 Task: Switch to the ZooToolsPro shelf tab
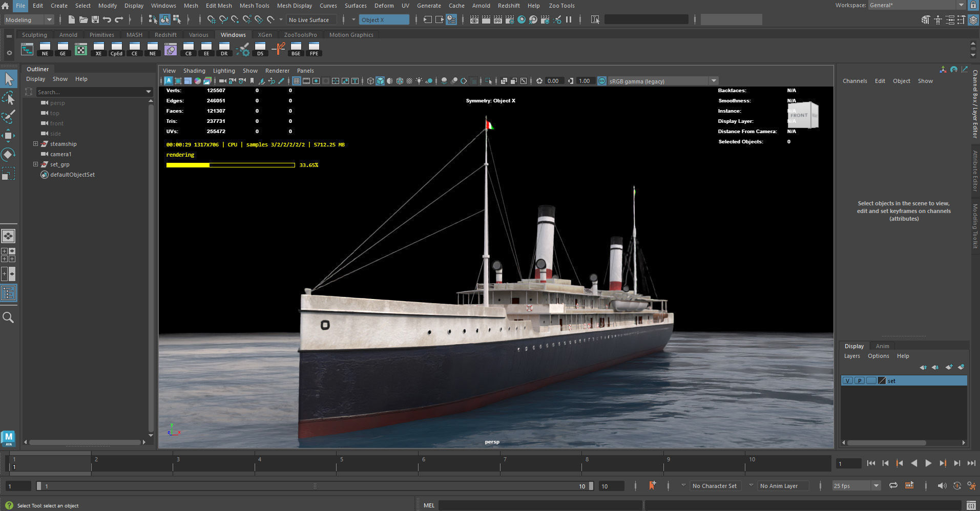click(x=300, y=35)
